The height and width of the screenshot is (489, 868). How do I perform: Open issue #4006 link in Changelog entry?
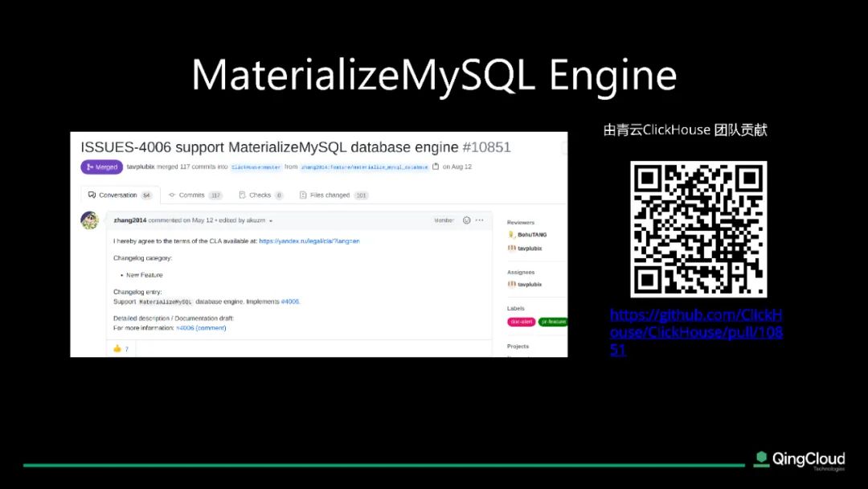(x=290, y=302)
